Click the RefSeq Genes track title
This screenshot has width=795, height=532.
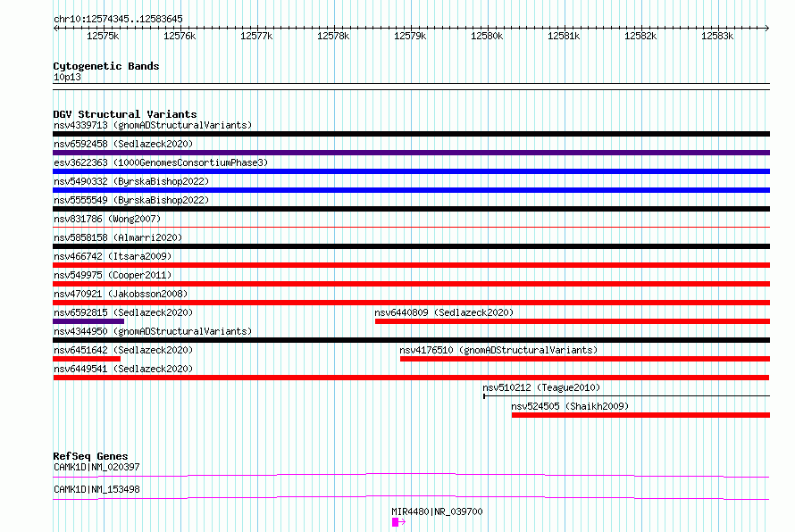(x=90, y=456)
